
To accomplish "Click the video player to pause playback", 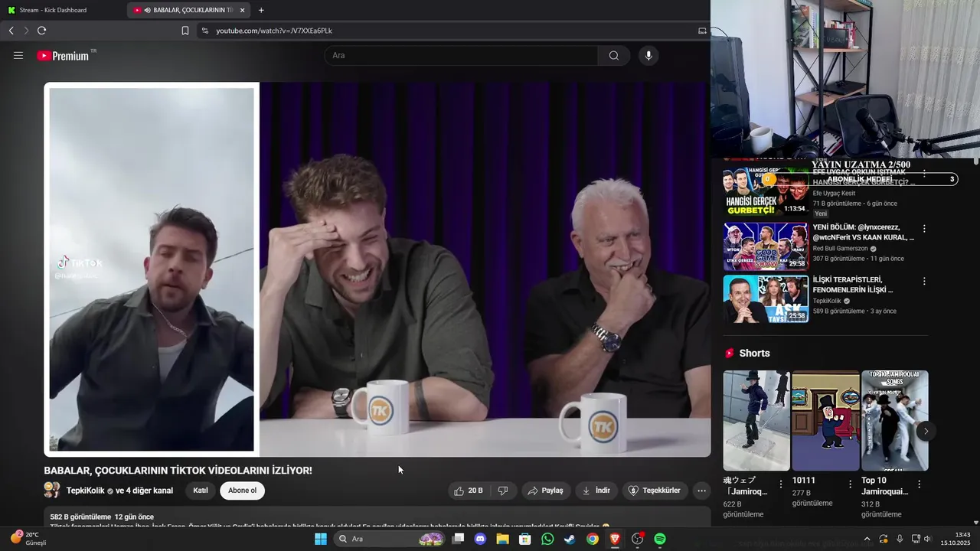I will coord(377,269).
